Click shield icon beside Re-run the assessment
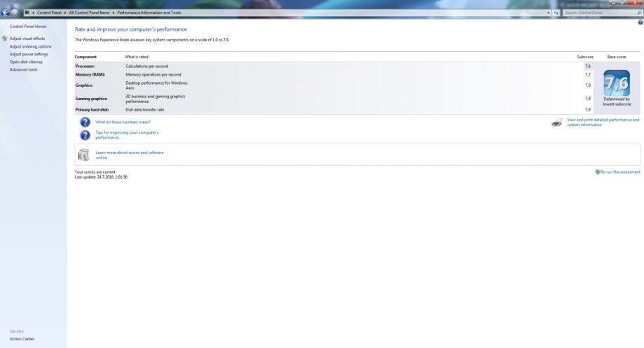644x348 pixels. click(x=598, y=172)
